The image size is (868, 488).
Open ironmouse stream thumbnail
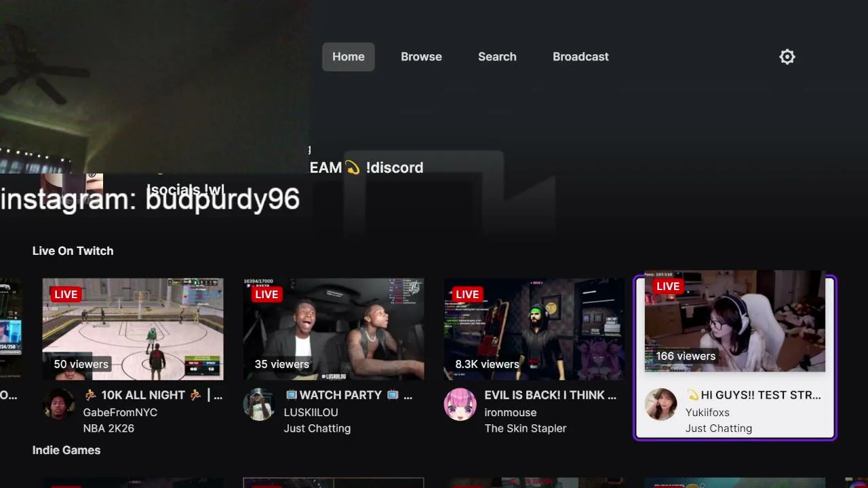534,329
